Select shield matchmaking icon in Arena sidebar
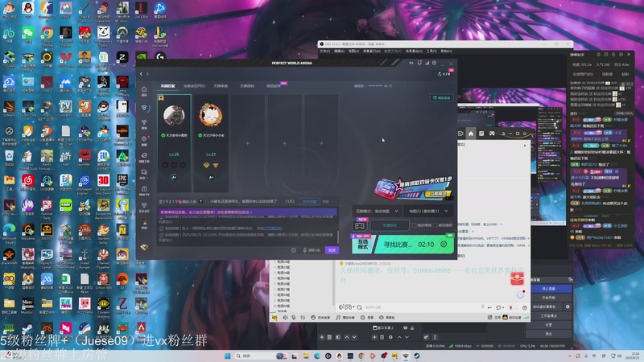644x362 pixels. pyautogui.click(x=144, y=108)
